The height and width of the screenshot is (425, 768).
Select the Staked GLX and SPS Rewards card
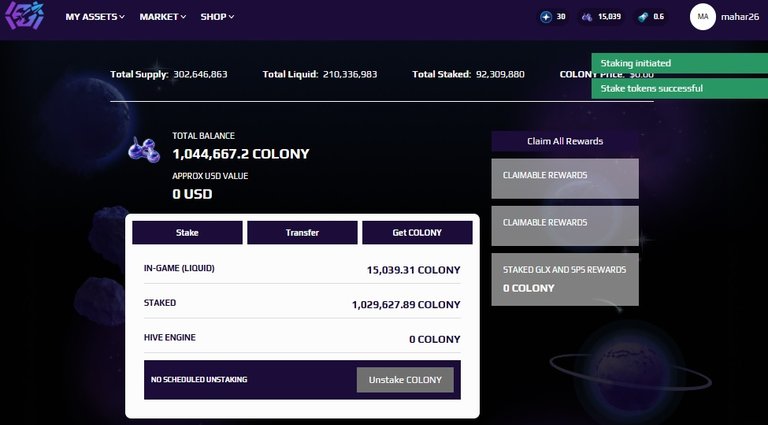[565, 279]
